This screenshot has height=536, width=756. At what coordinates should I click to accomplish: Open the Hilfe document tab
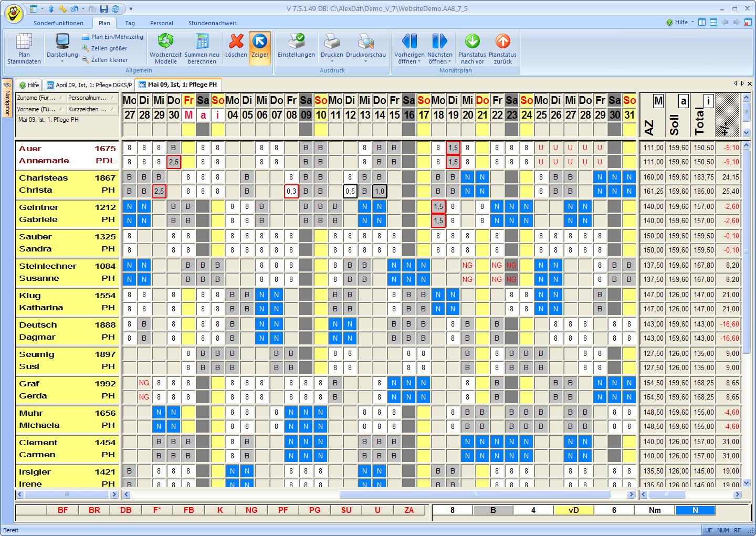pyautogui.click(x=29, y=85)
